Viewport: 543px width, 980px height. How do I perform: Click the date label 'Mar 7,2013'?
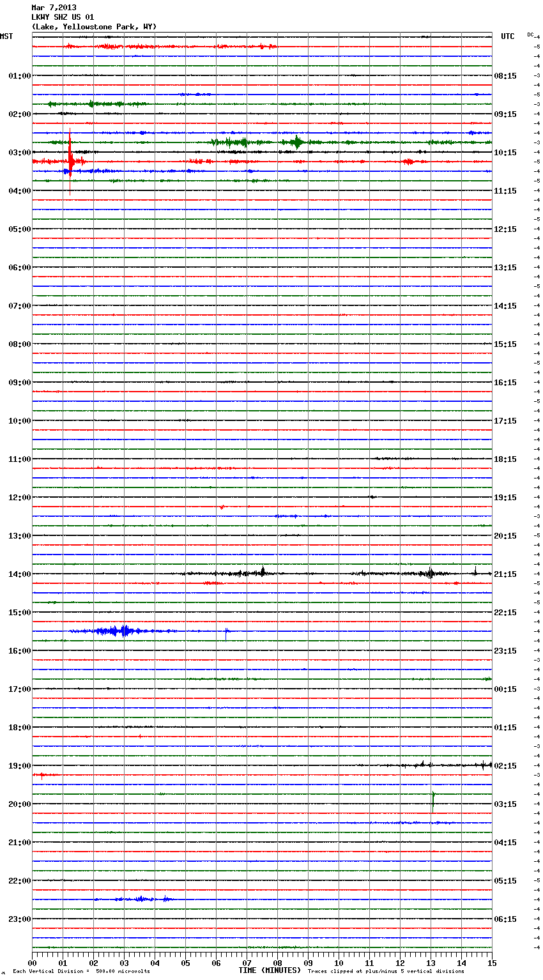click(x=54, y=8)
